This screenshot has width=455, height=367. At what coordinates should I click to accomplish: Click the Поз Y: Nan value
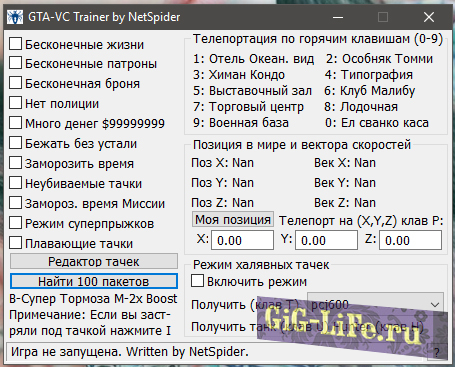pos(222,183)
